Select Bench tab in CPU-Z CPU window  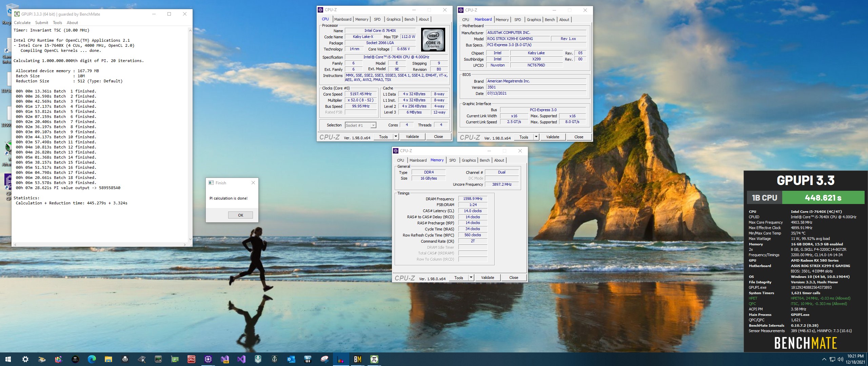pyautogui.click(x=409, y=19)
